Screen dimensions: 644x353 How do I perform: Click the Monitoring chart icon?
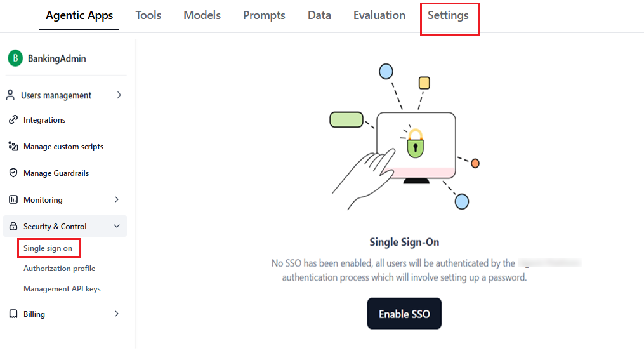[13, 200]
